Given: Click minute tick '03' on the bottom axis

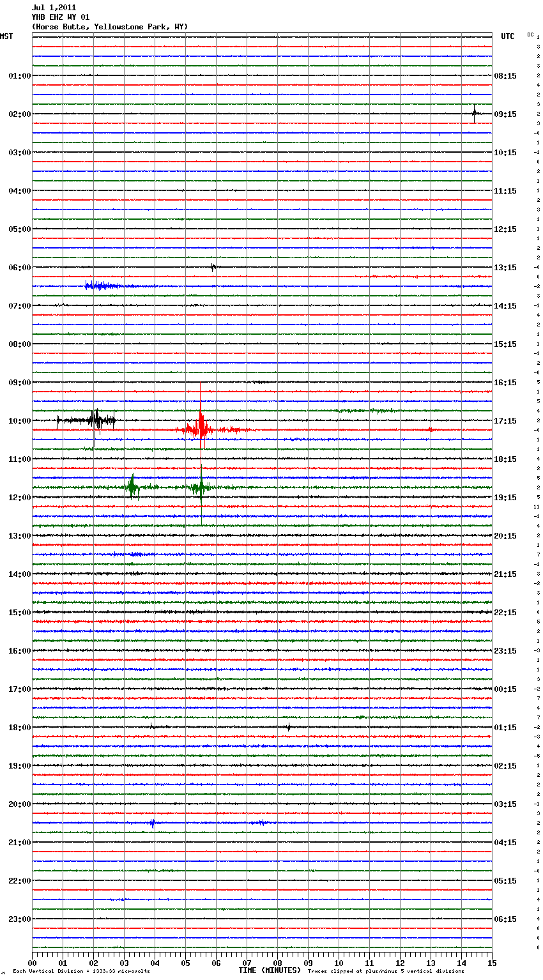Looking at the screenshot, I should pos(124,963).
